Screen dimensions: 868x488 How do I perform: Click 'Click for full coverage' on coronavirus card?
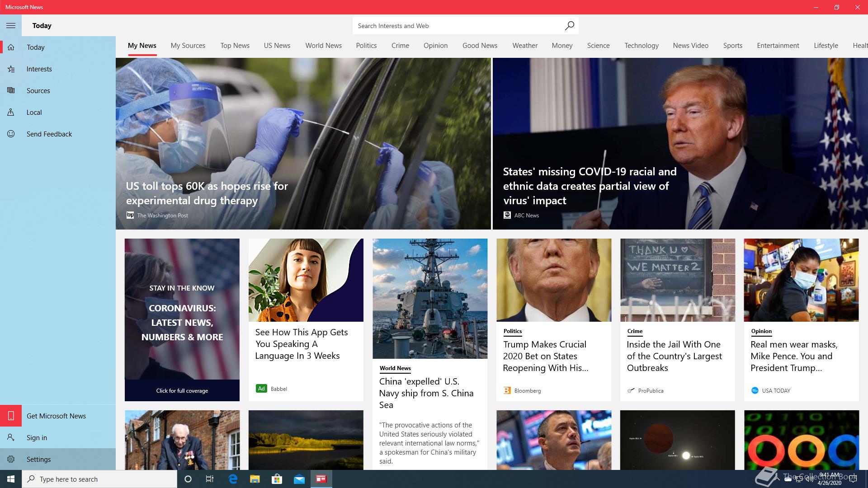point(182,391)
